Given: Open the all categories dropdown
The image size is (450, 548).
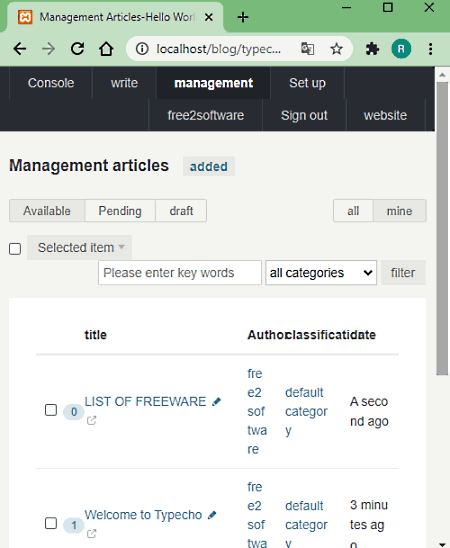Looking at the screenshot, I should pyautogui.click(x=321, y=273).
